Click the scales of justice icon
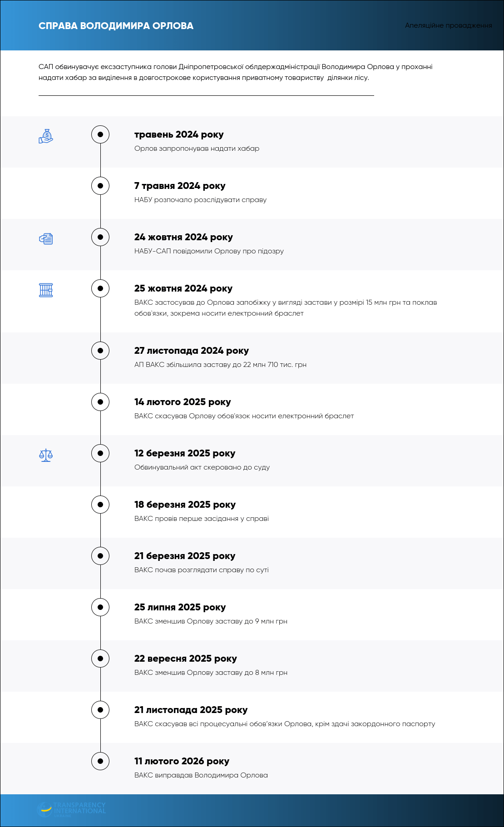 click(x=46, y=455)
